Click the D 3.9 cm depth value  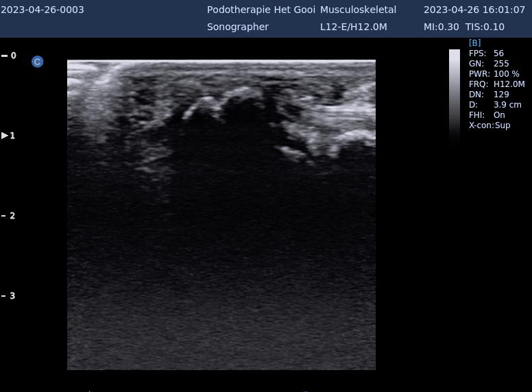click(495, 105)
